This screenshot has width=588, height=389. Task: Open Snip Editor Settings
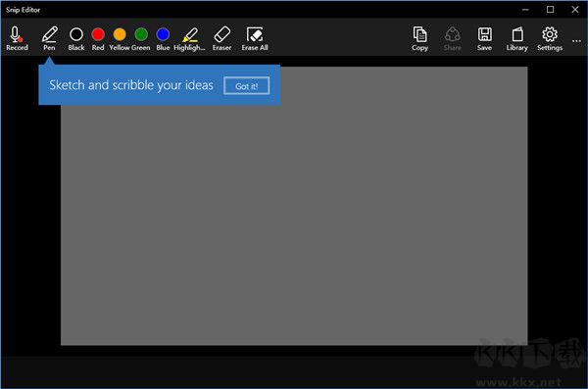(550, 38)
